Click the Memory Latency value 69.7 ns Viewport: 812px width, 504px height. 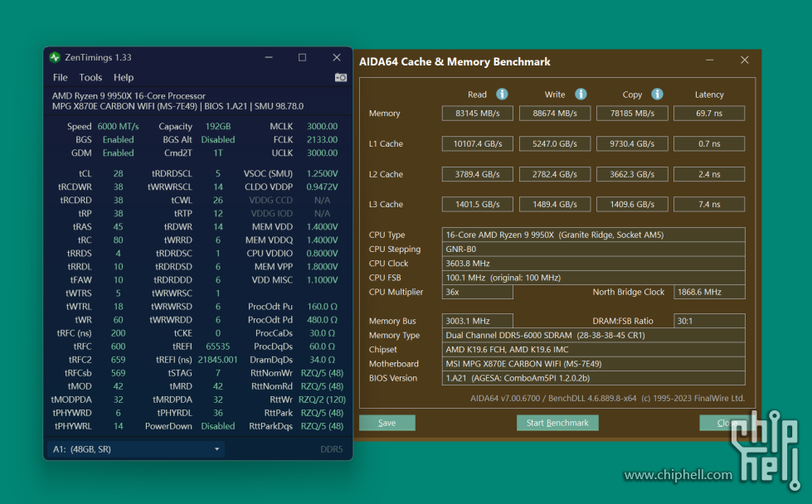[x=709, y=114]
